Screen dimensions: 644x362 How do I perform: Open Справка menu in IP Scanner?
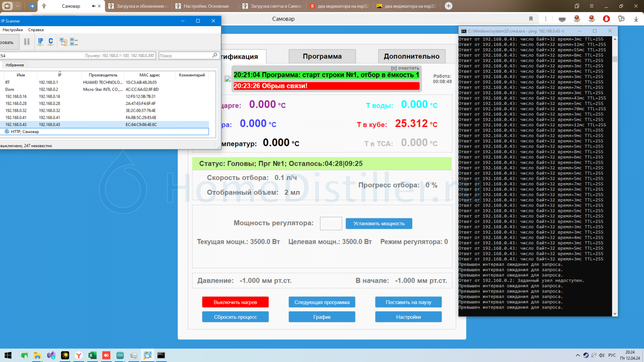[x=36, y=30]
